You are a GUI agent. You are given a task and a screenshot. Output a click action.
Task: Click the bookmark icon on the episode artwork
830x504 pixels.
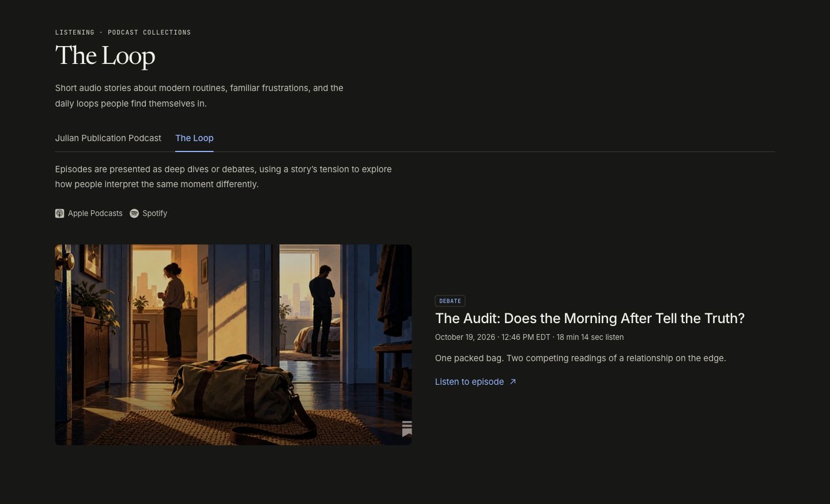[x=407, y=429]
